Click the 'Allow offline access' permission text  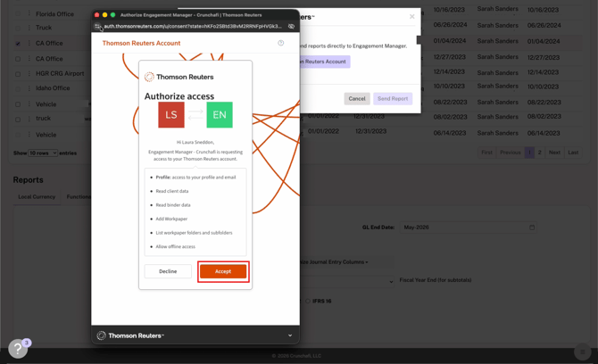click(176, 246)
